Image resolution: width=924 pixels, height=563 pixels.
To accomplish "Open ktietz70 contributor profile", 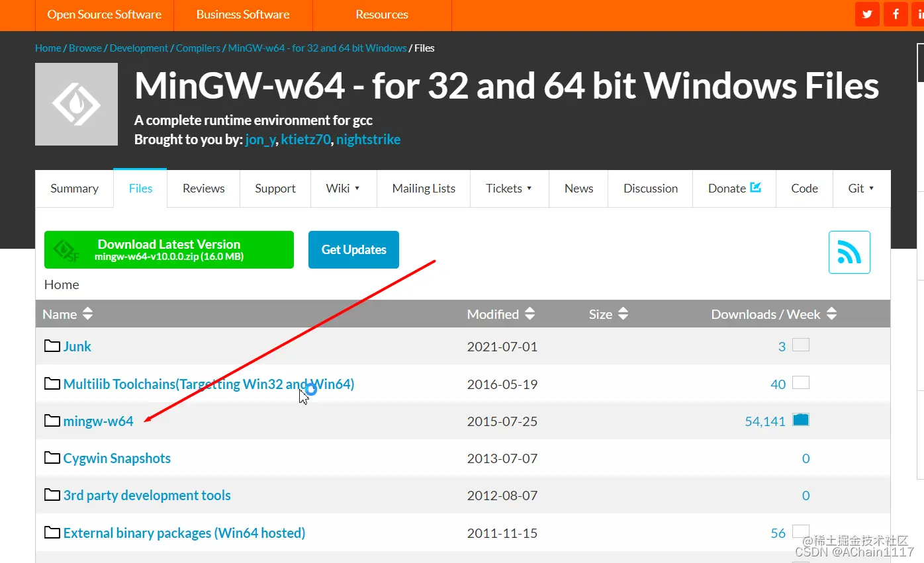I will 306,140.
